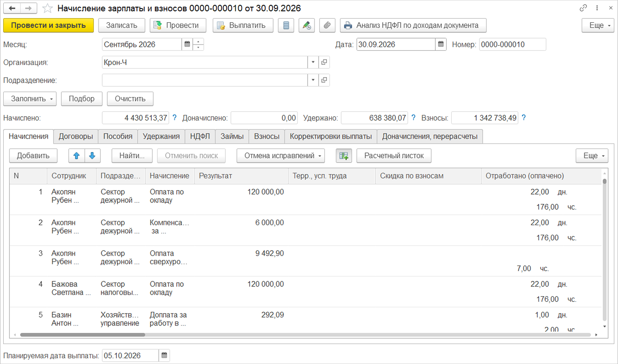The height and width of the screenshot is (364, 618).
Task: Click Провести и закрыть button
Action: tap(48, 25)
